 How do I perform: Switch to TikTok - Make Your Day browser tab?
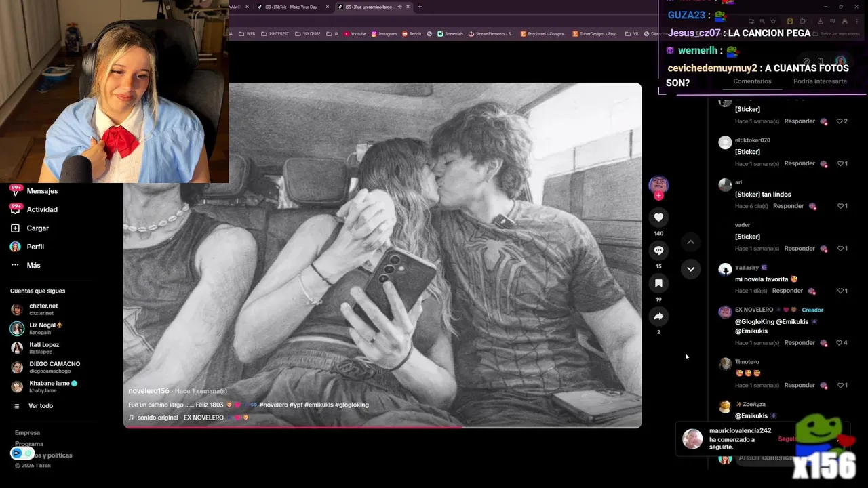292,7
